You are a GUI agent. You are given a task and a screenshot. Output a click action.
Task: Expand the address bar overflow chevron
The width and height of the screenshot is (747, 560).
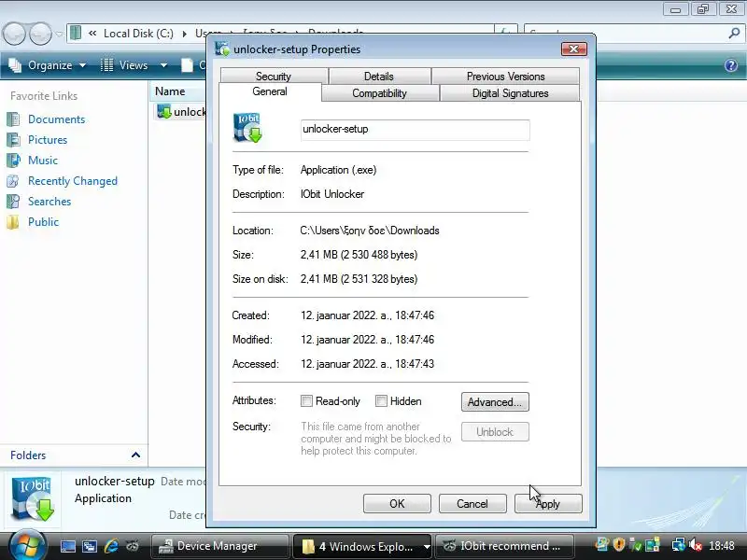(92, 34)
